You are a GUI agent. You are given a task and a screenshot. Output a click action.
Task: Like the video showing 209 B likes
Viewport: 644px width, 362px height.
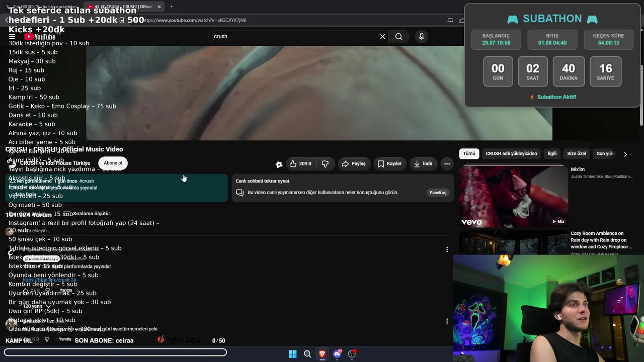coord(300,163)
